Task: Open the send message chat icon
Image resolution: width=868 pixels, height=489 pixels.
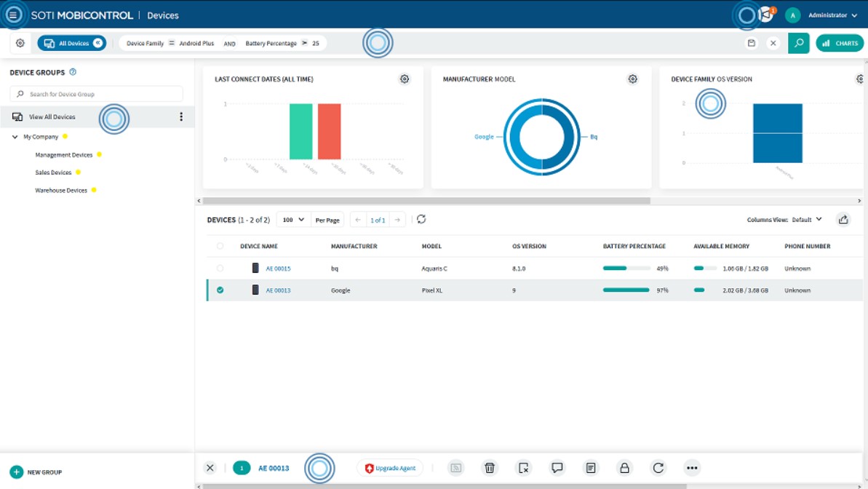Action: [557, 467]
